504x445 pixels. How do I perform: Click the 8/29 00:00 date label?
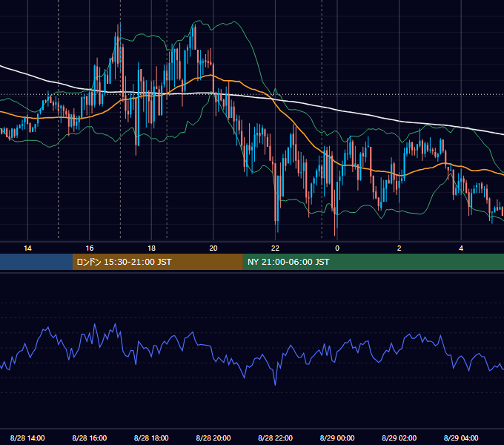click(337, 438)
